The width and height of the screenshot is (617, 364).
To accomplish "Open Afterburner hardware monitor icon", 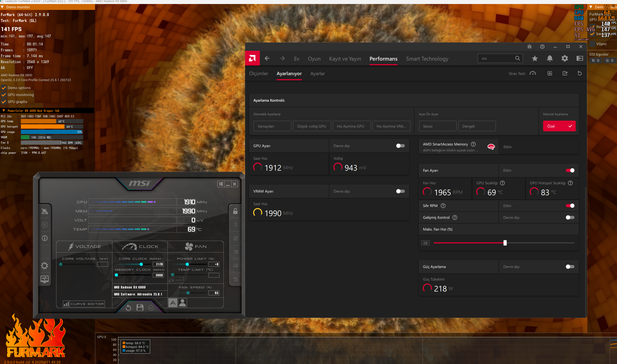I will (45, 279).
